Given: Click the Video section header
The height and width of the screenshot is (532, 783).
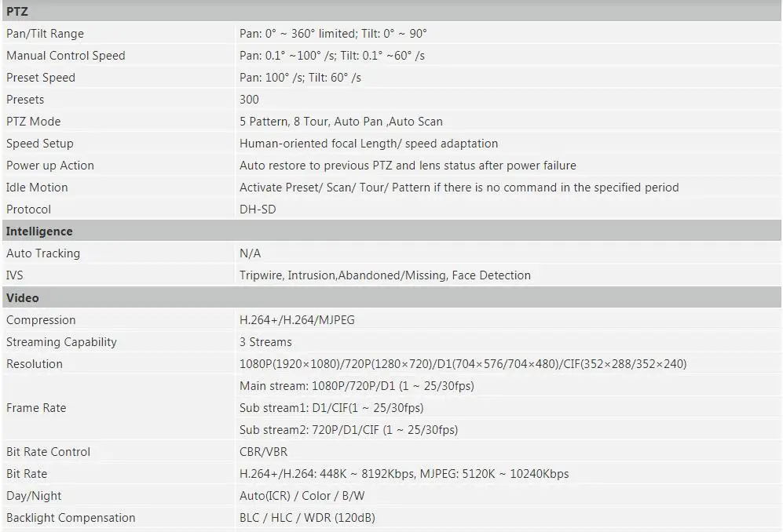Looking at the screenshot, I should [x=391, y=298].
